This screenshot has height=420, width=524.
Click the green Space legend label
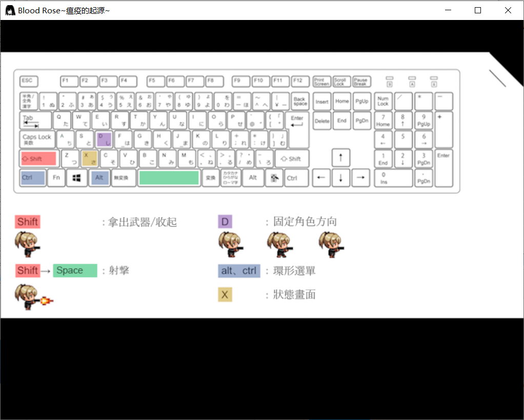coord(75,270)
